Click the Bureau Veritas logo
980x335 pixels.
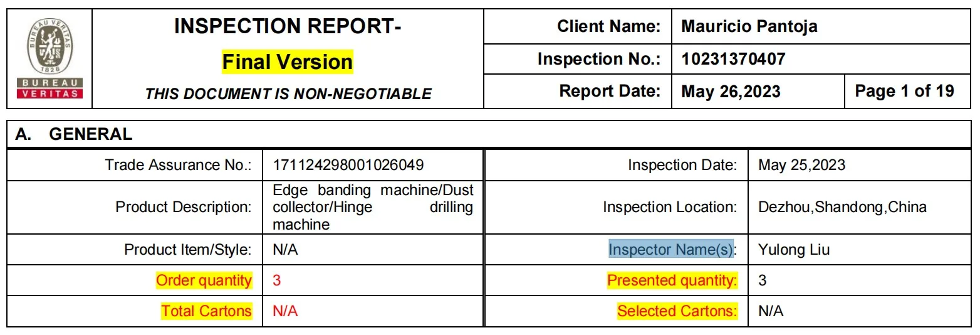[50, 58]
